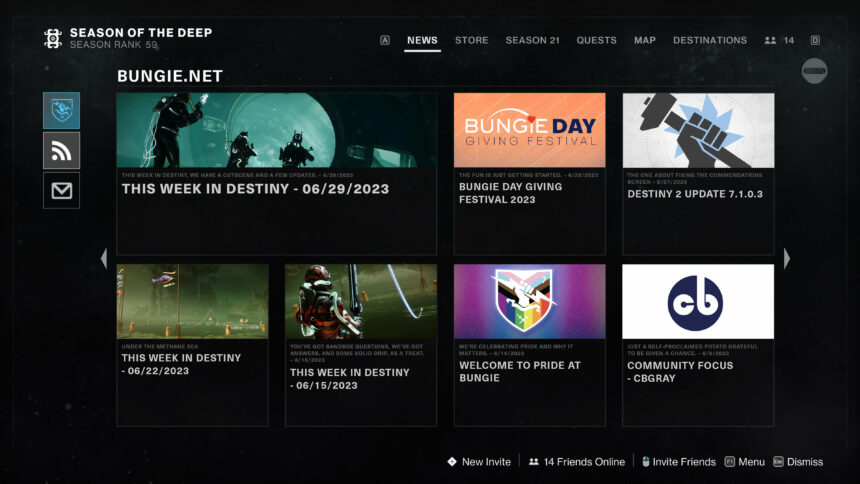Click the F1 key icon beside Menu

pos(729,462)
